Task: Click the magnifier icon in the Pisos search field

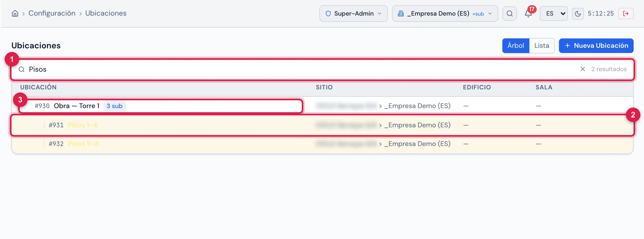Action: (22, 69)
